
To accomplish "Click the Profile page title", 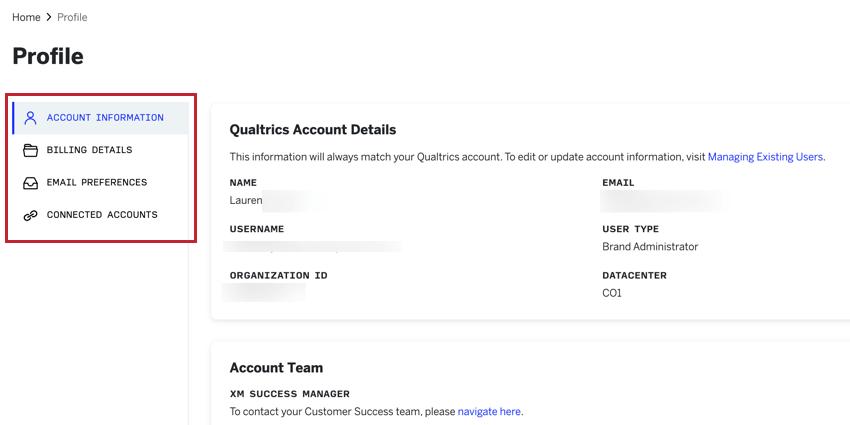I will (48, 56).
